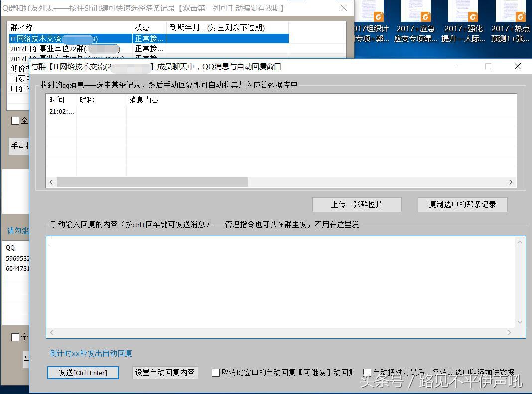Click 群名称 column header in list window

(70, 27)
